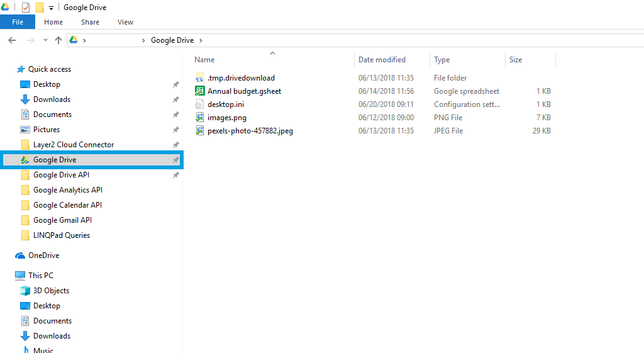
Task: Select the .tmp.drivedownload file name
Action: click(x=241, y=77)
